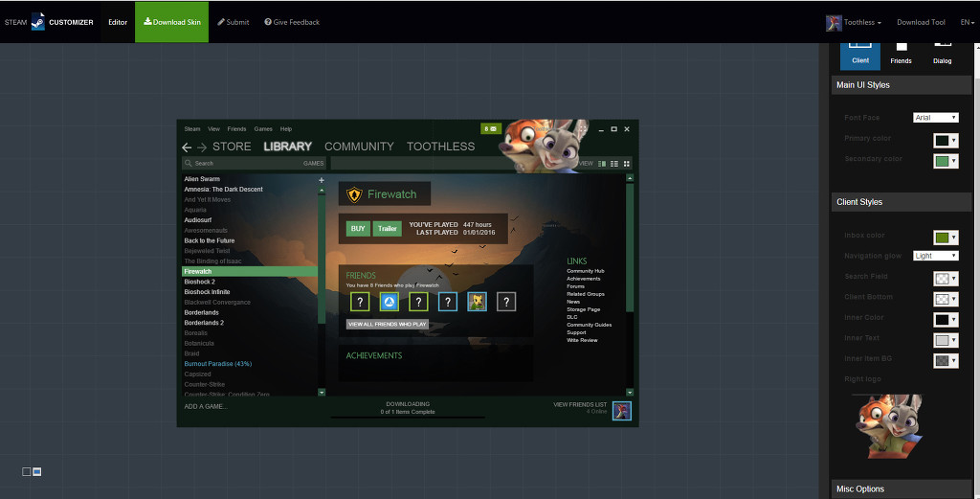Click the games list scroll-down arrow
This screenshot has height=499, width=980.
[x=322, y=392]
